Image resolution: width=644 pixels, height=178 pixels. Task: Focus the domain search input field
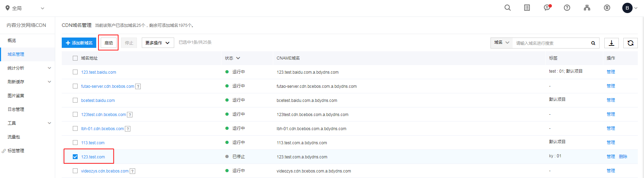pos(551,43)
